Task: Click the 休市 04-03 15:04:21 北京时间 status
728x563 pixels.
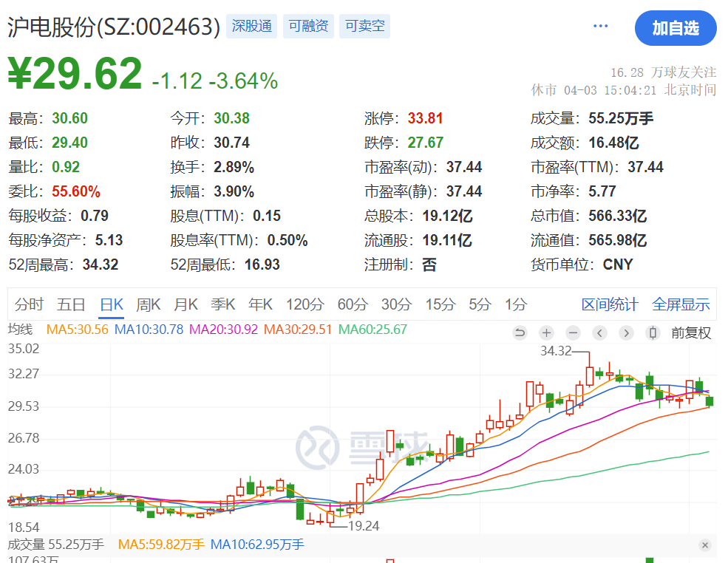Action: 624,89
